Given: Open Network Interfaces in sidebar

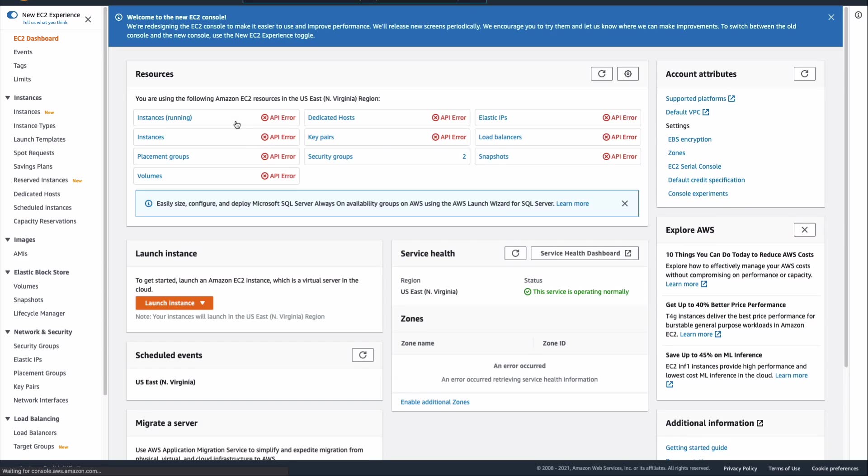Looking at the screenshot, I should point(41,400).
